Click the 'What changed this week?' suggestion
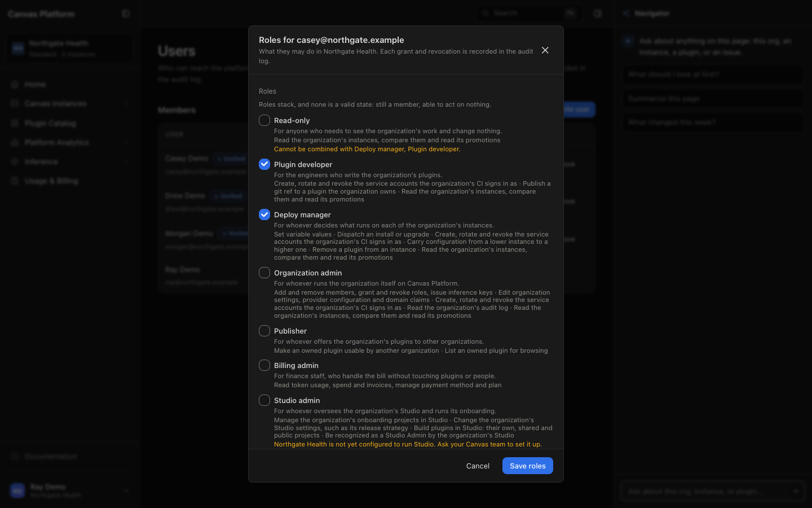The width and height of the screenshot is (812, 508). (x=713, y=122)
